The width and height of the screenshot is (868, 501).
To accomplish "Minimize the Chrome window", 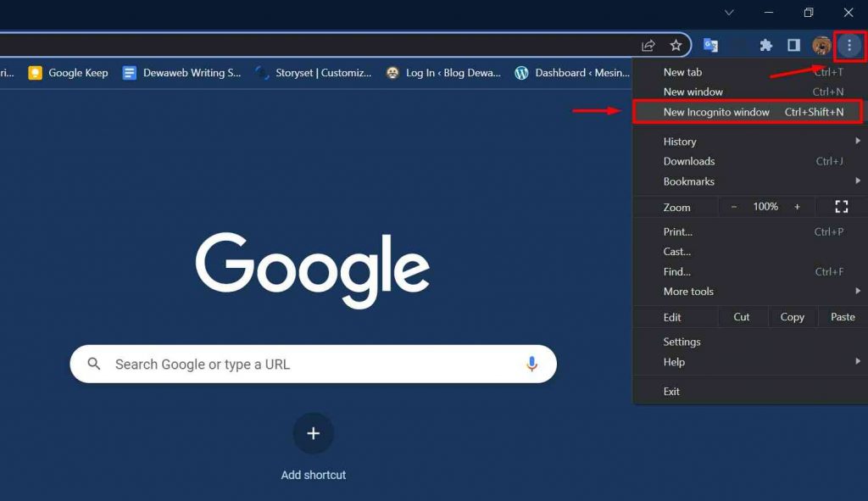I will 769,12.
